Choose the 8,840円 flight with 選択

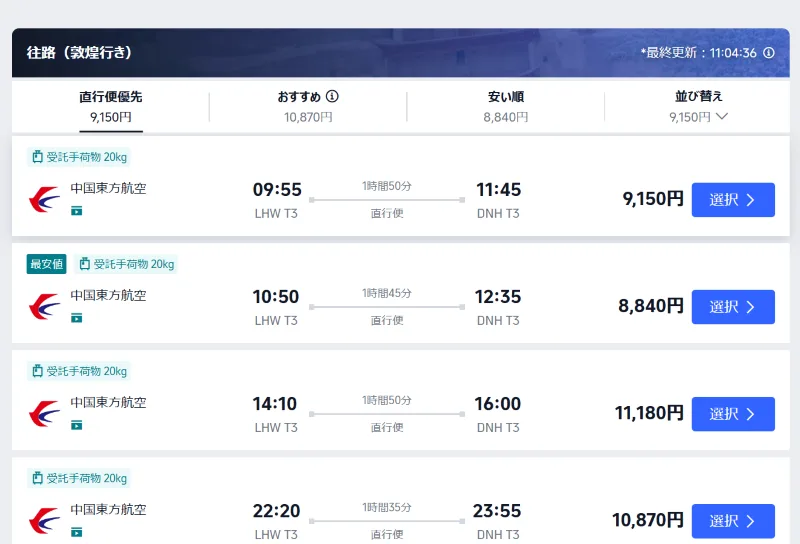[733, 307]
